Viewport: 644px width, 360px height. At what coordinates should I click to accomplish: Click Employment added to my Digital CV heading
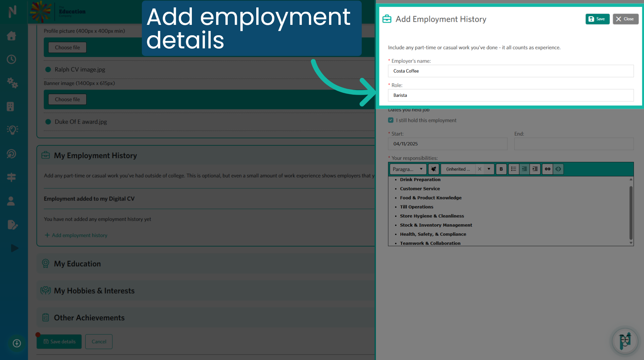tap(89, 198)
